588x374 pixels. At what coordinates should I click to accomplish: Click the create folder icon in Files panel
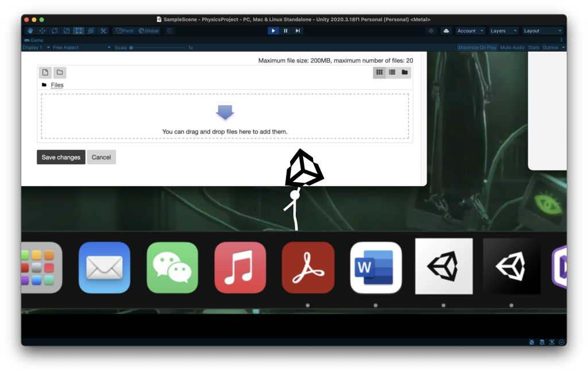click(x=60, y=72)
